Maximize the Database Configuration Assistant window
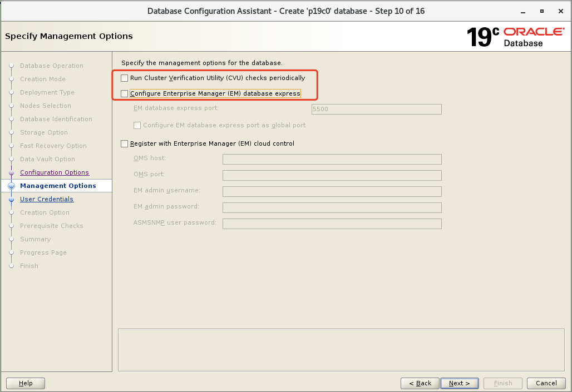Screen dimensions: 572x392 click(542, 11)
